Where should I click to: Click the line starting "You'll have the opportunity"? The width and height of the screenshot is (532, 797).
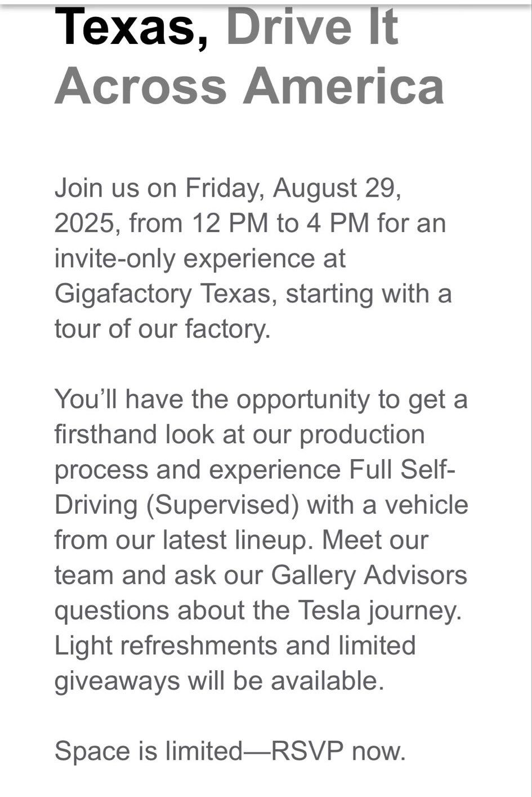[x=261, y=400]
